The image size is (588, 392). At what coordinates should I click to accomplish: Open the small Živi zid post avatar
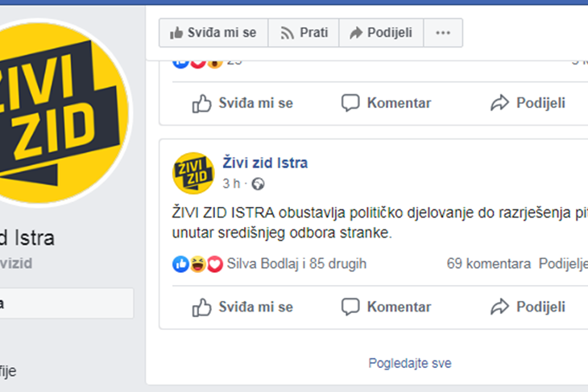coord(193,173)
